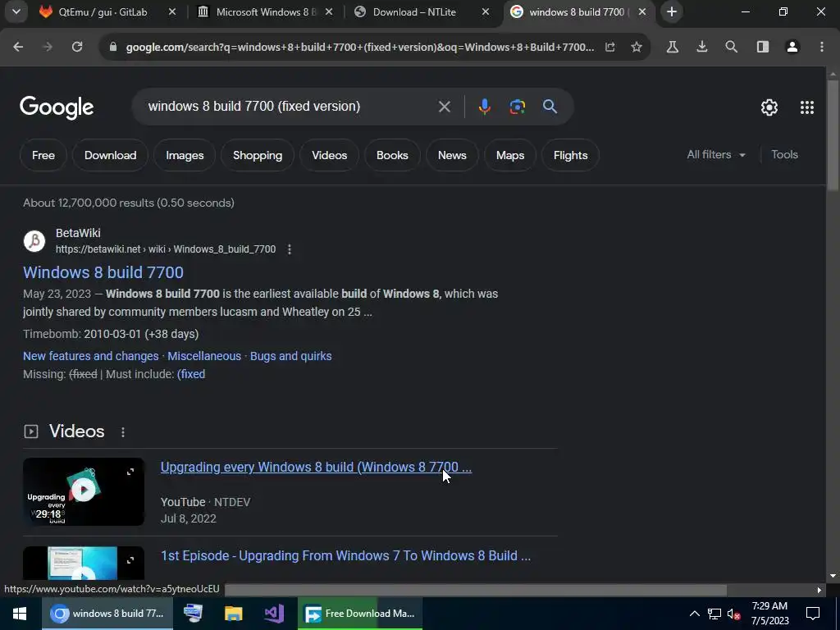This screenshot has width=840, height=630.
Task: Select the Maps filter chip
Action: coord(510,155)
